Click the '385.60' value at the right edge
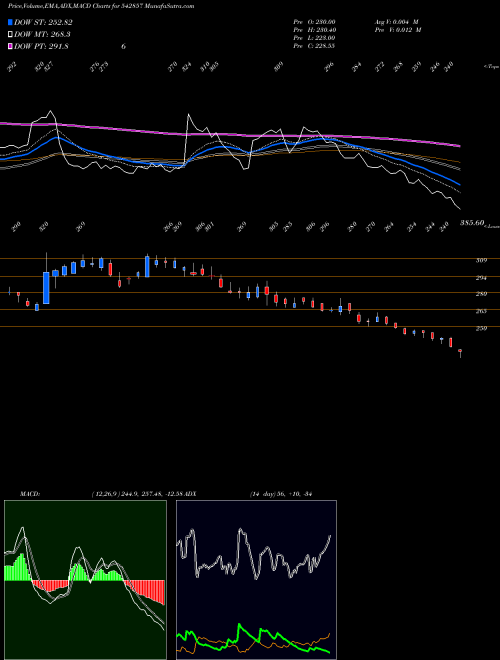This screenshot has height=660, width=500. pos(472,223)
